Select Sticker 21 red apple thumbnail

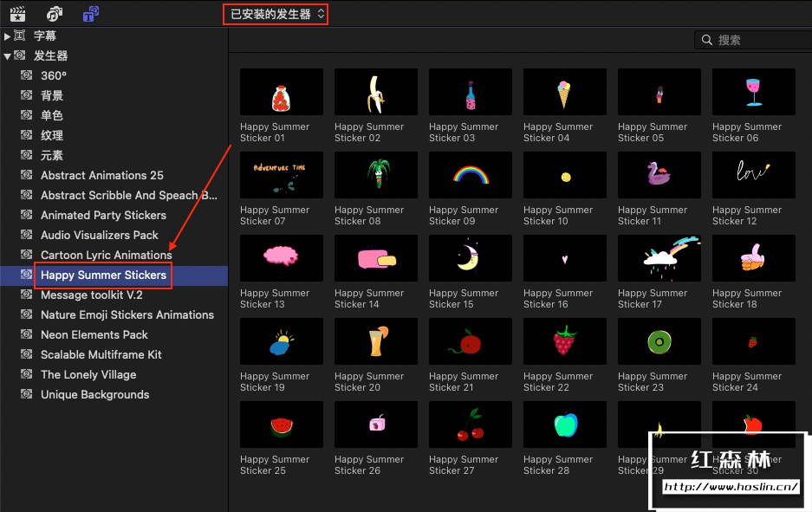pos(471,341)
